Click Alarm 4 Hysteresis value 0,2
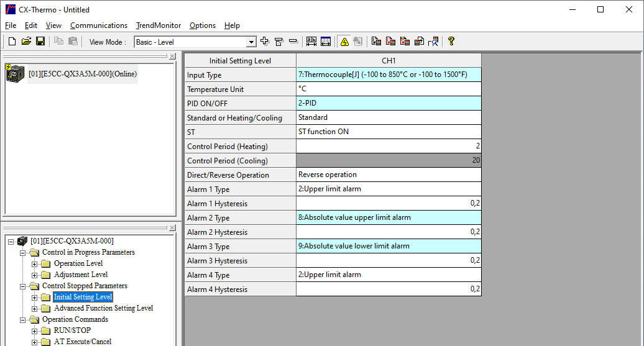Screen dimensions: 644x346 389,289
